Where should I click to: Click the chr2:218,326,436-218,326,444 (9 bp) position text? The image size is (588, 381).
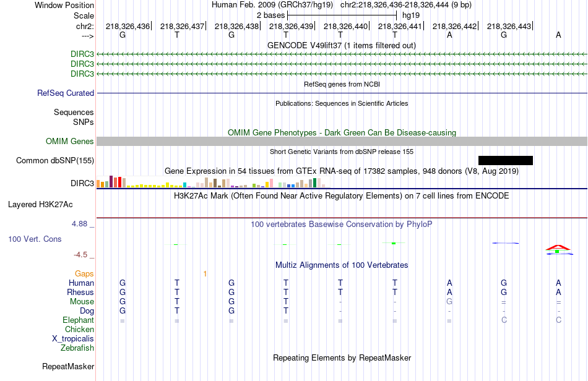pyautogui.click(x=406, y=5)
